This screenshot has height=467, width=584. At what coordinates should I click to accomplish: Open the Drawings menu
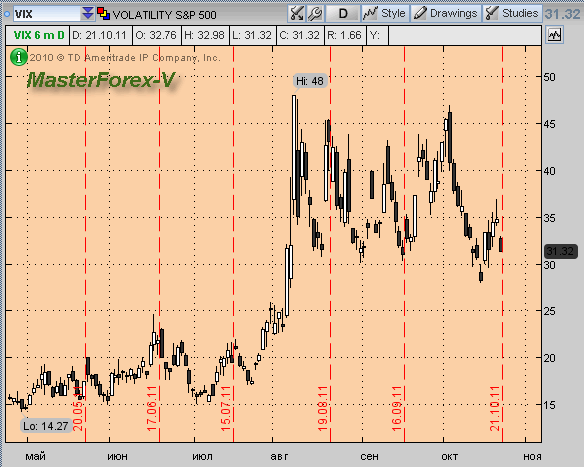pos(446,14)
